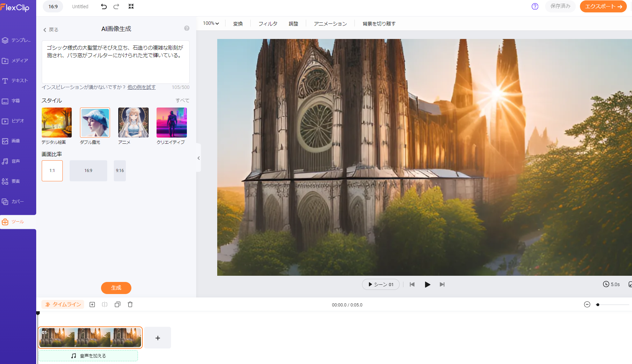Zoom out timeline with minus icon
This screenshot has width=632, height=364.
pos(587,304)
